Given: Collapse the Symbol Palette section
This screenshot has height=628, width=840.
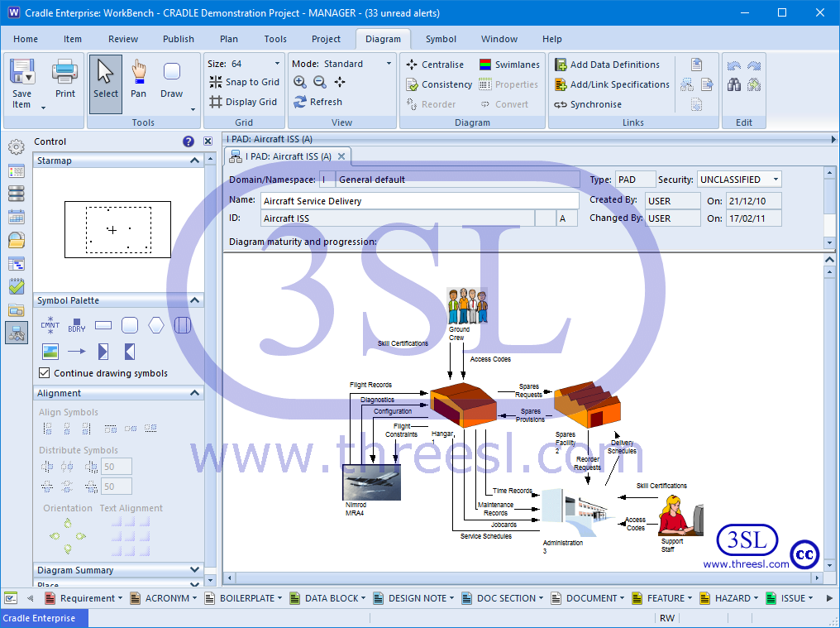Looking at the screenshot, I should (194, 300).
